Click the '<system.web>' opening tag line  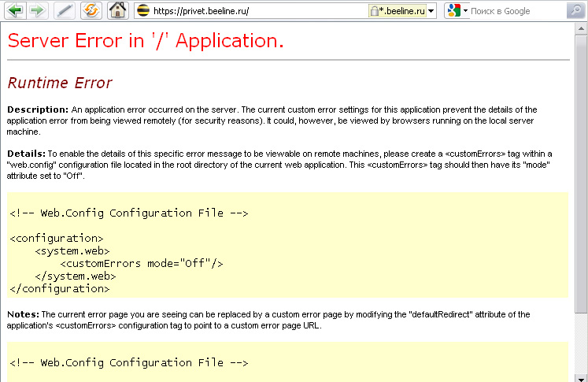pyautogui.click(x=72, y=251)
